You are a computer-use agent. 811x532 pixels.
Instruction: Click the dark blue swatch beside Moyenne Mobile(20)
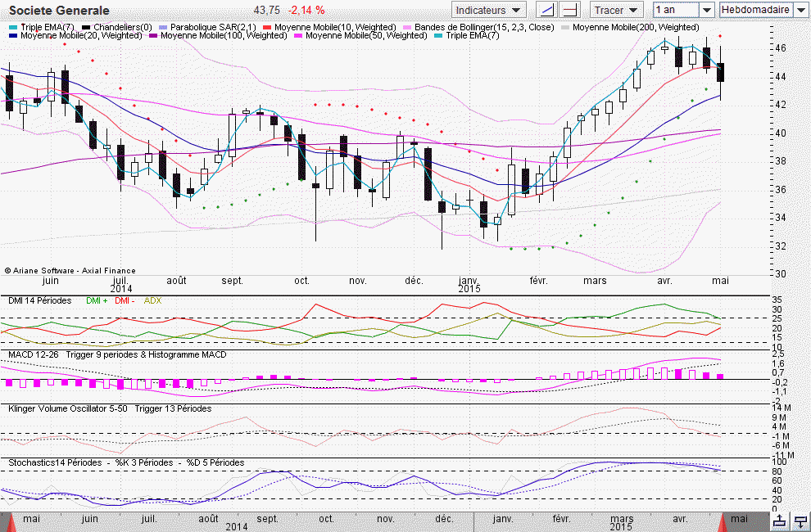(x=14, y=36)
